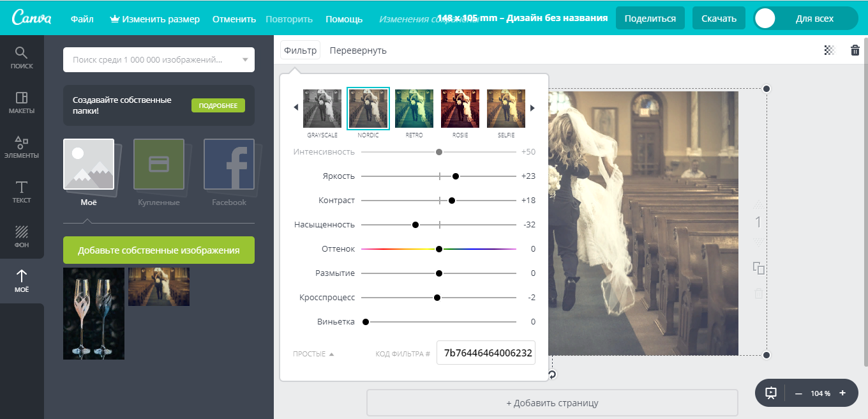Open presentation mode icon near zoom
868x419 pixels.
[771, 393]
